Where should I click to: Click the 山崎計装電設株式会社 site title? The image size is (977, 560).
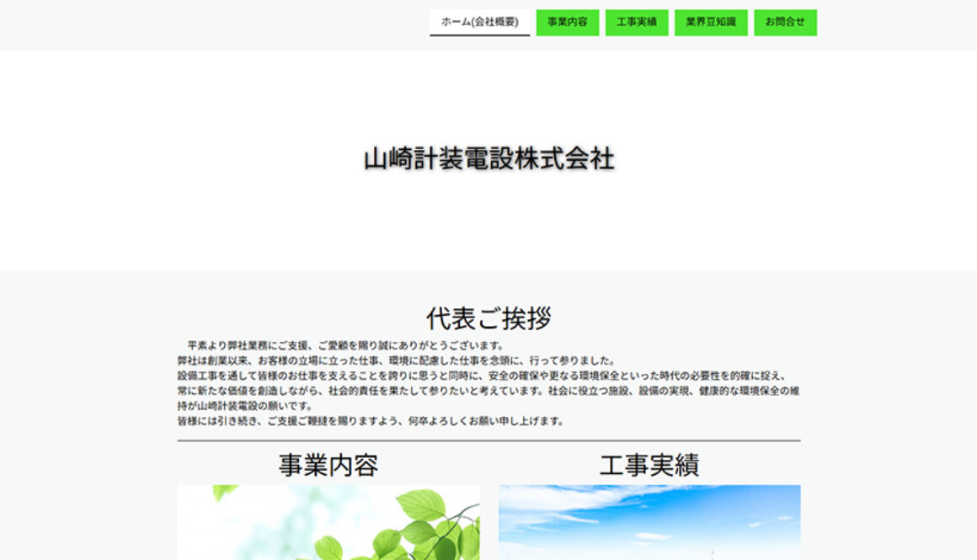click(x=488, y=159)
